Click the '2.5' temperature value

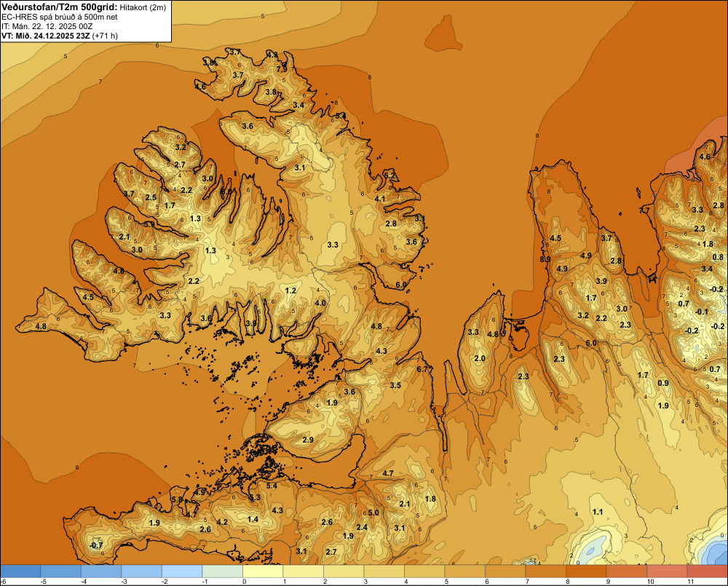[x=151, y=197]
